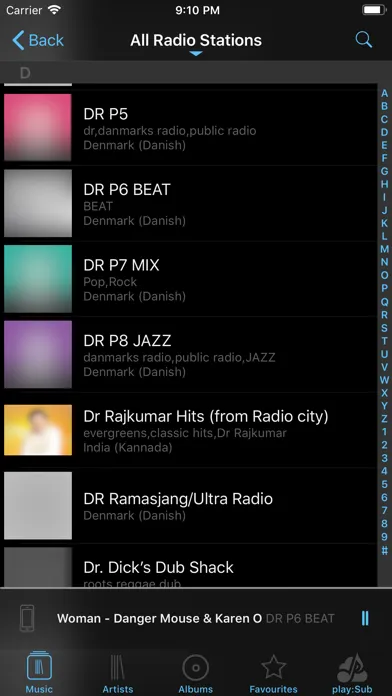Jump to letter S in the index
The height and width of the screenshot is (696, 392).
click(x=384, y=328)
